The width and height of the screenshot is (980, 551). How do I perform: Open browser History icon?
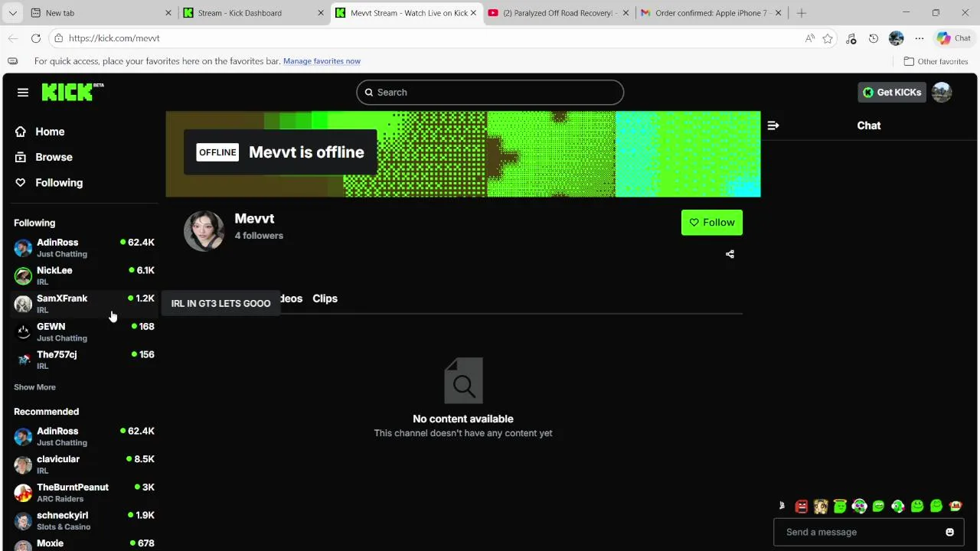tap(874, 38)
